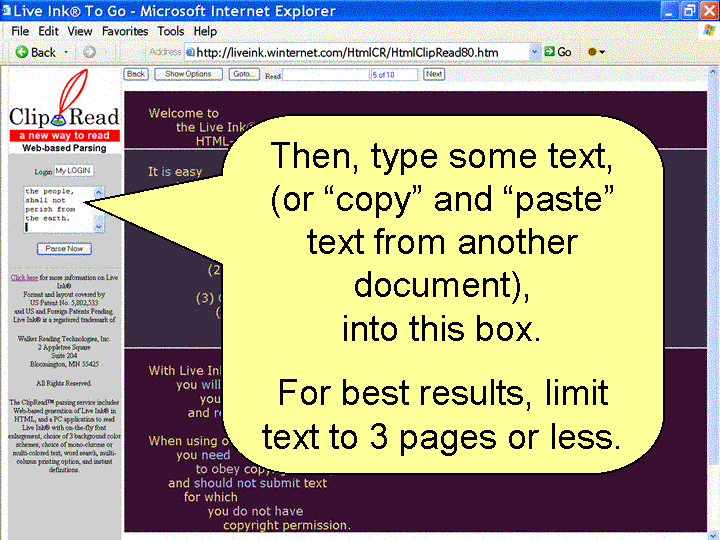The width and height of the screenshot is (720, 540).
Task: Click the Forward arrow browser icon
Action: [89, 52]
